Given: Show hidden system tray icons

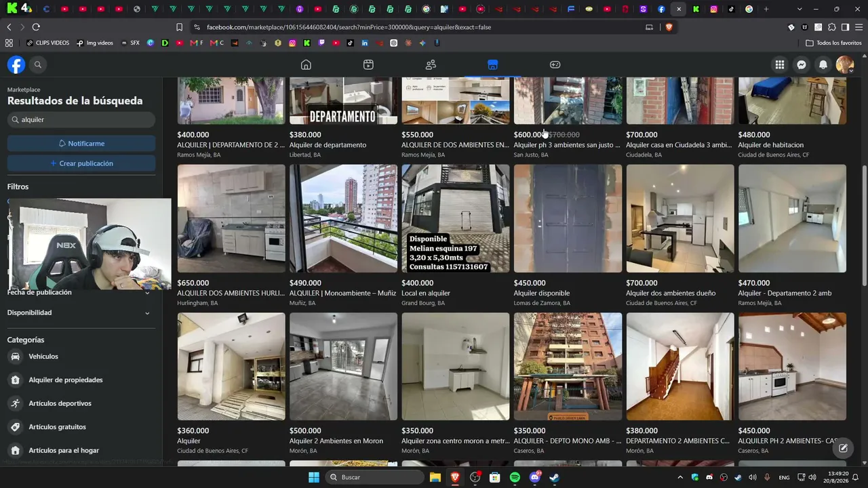Looking at the screenshot, I should pos(680,477).
